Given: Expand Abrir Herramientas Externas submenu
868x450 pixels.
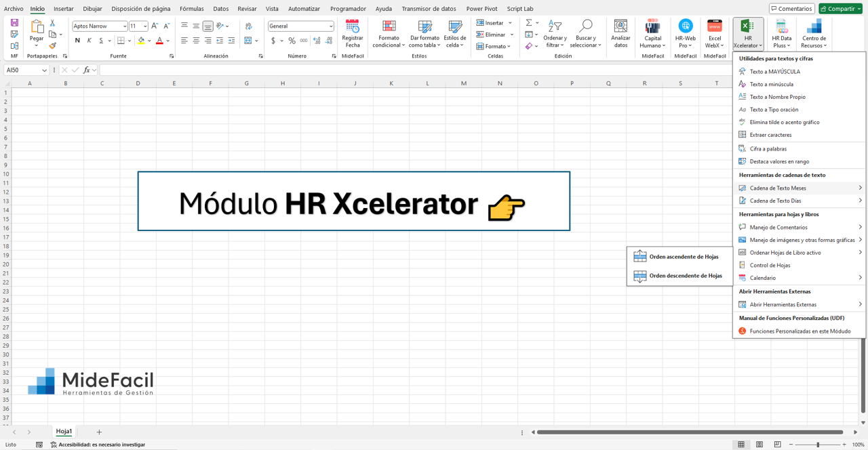Looking at the screenshot, I should 800,304.
